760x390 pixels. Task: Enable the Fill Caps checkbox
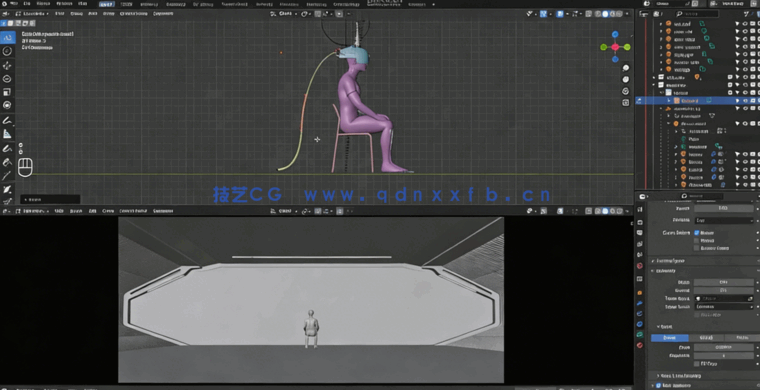pos(697,363)
